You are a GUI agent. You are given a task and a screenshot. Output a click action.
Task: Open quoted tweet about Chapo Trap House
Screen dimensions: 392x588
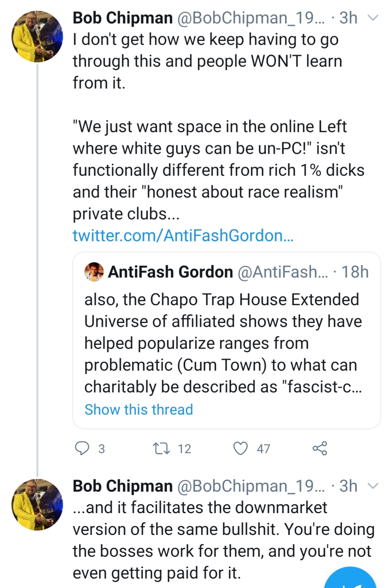227,341
